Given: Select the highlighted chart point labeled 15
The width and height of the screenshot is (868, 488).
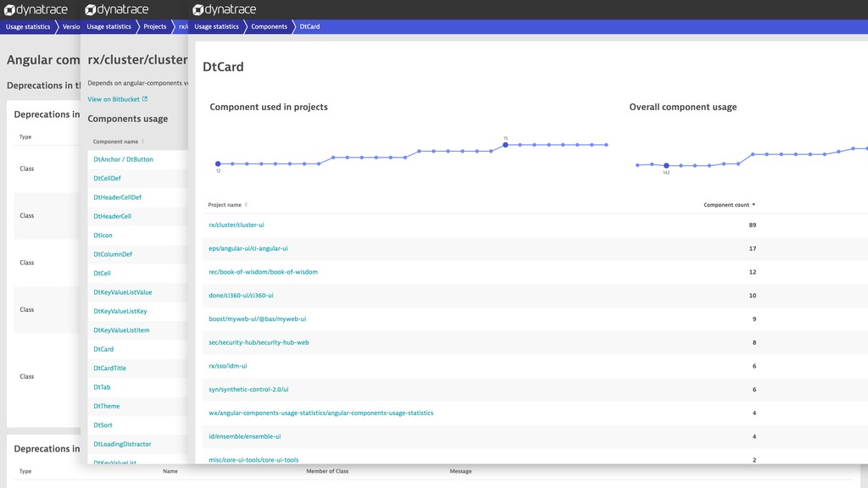Looking at the screenshot, I should (505, 145).
